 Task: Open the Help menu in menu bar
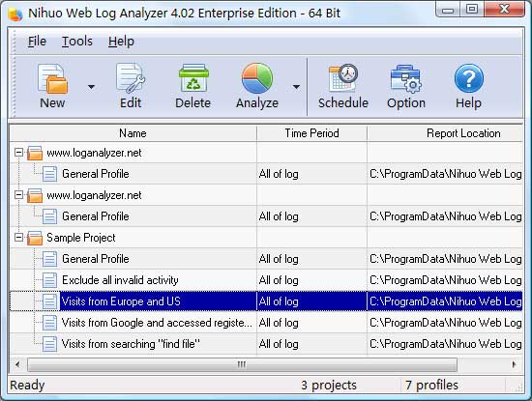[x=121, y=42]
